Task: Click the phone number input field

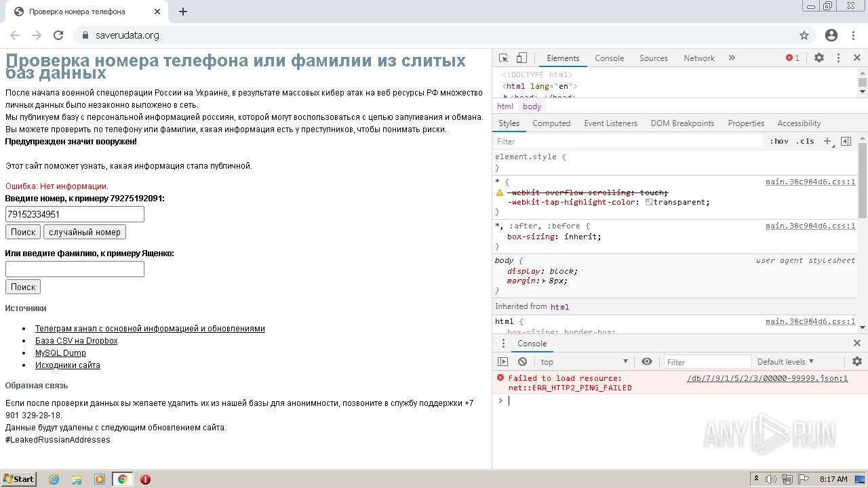Action: point(75,214)
